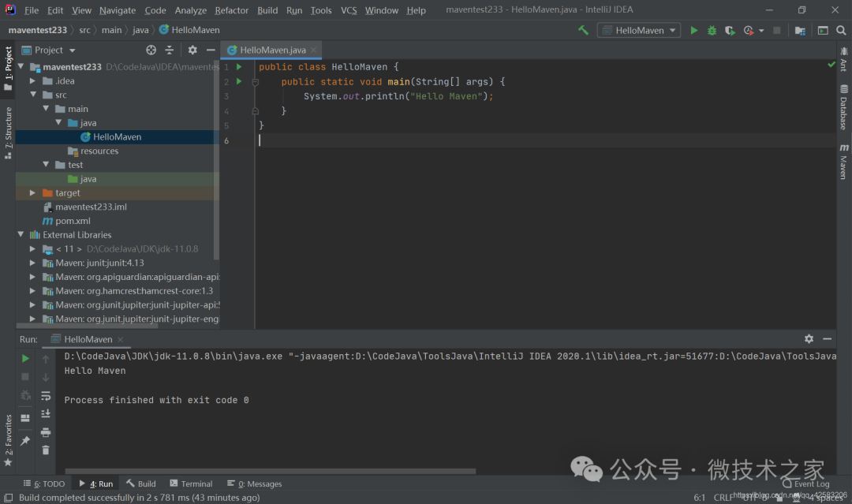
Task: Collapse the maventest233 root node
Action: (21, 66)
